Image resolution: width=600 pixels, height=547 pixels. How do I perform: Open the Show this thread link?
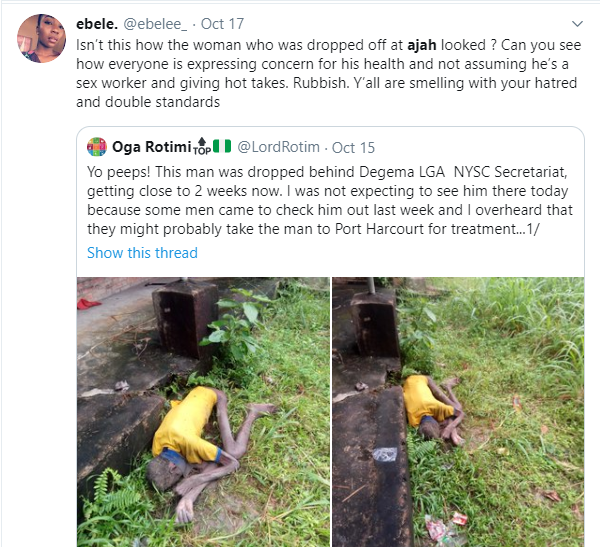pos(142,253)
